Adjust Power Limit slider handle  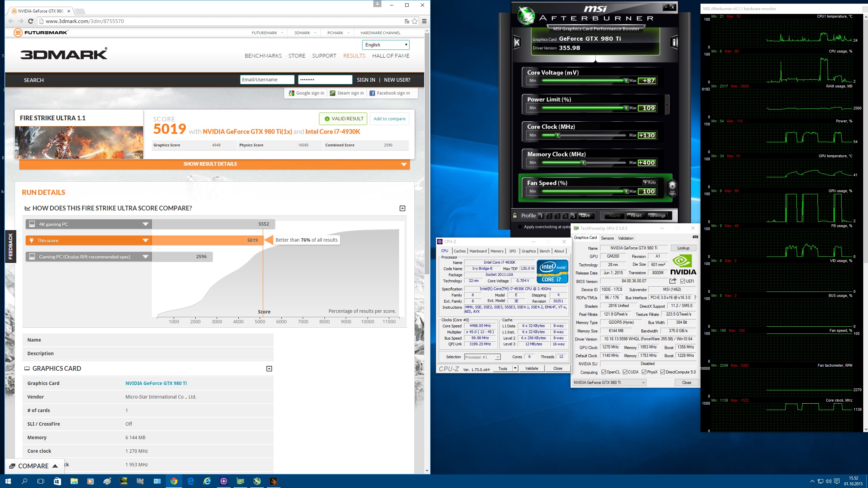(626, 108)
